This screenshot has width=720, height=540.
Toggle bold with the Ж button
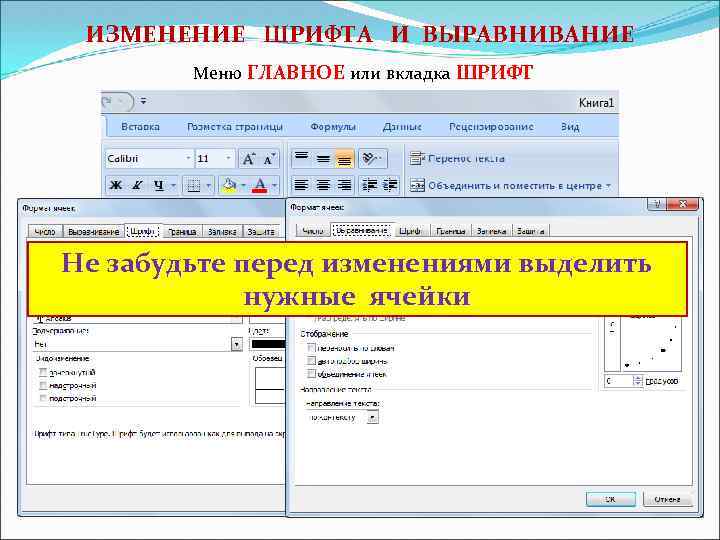(115, 186)
